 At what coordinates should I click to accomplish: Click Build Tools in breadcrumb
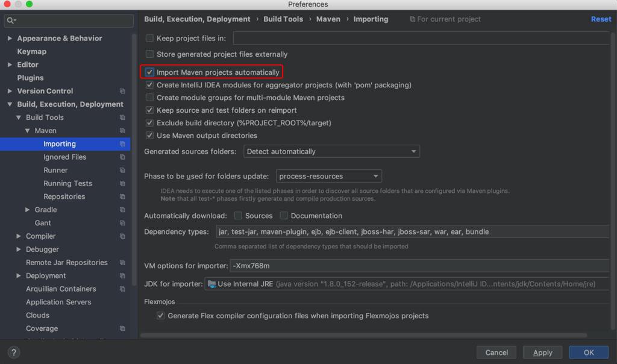283,19
